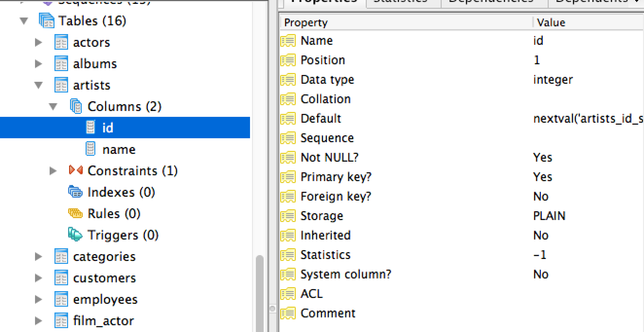Collapse the artists table node
Screen dimensions: 644x332
click(38, 86)
